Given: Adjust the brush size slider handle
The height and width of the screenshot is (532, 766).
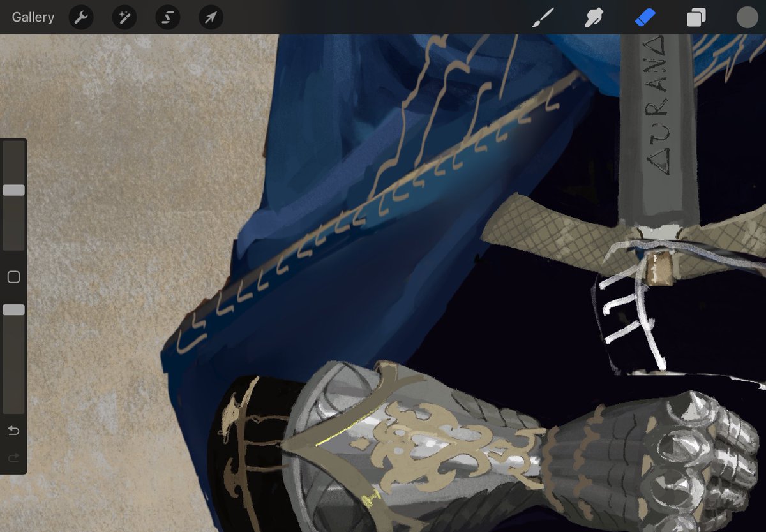Looking at the screenshot, I should [x=13, y=190].
